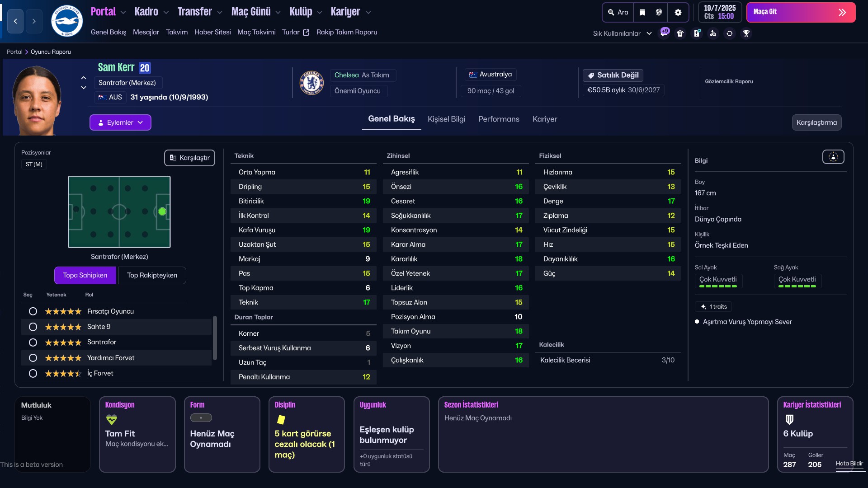Click the Karşılaştırma button

816,122
